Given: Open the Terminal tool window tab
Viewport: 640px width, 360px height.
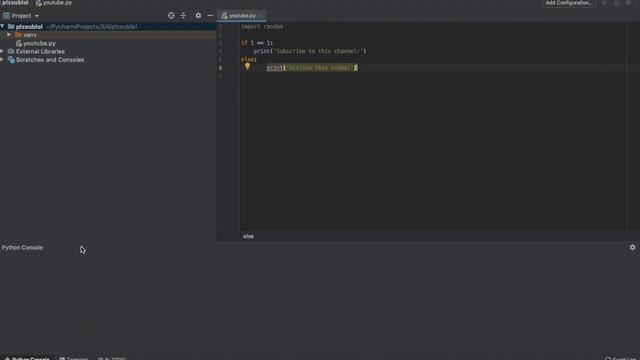Looking at the screenshot, I should pos(73,358).
